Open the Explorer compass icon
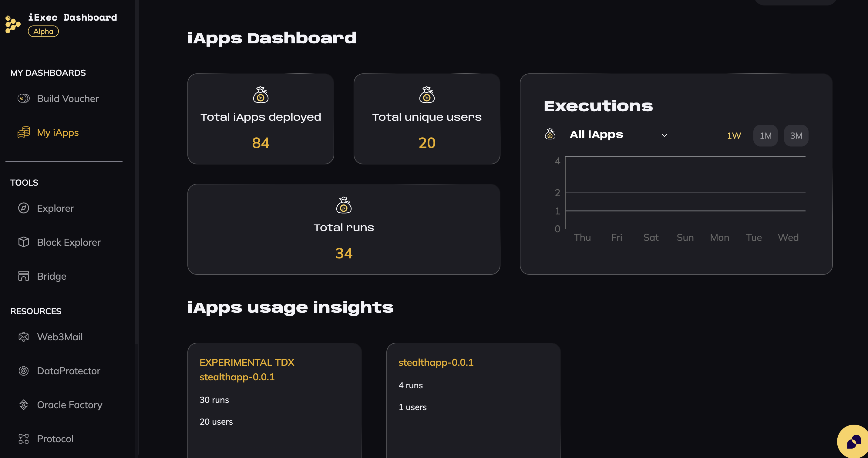Screen dimensions: 868x458 point(23,208)
